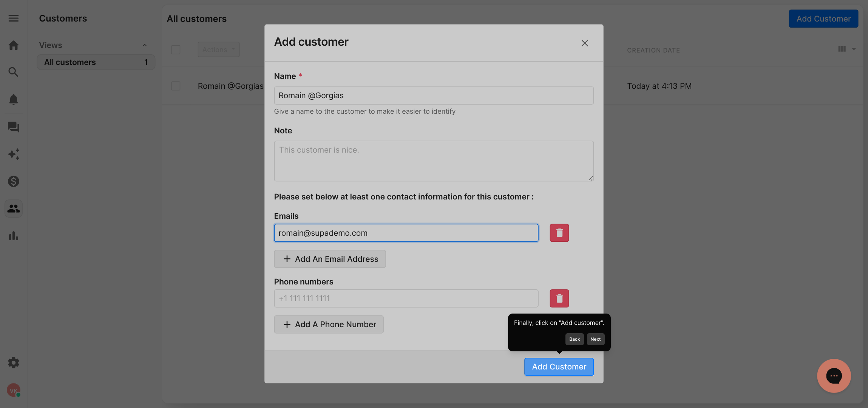Viewport: 868px width, 408px height.
Task: Select the All customers view
Action: click(96, 62)
